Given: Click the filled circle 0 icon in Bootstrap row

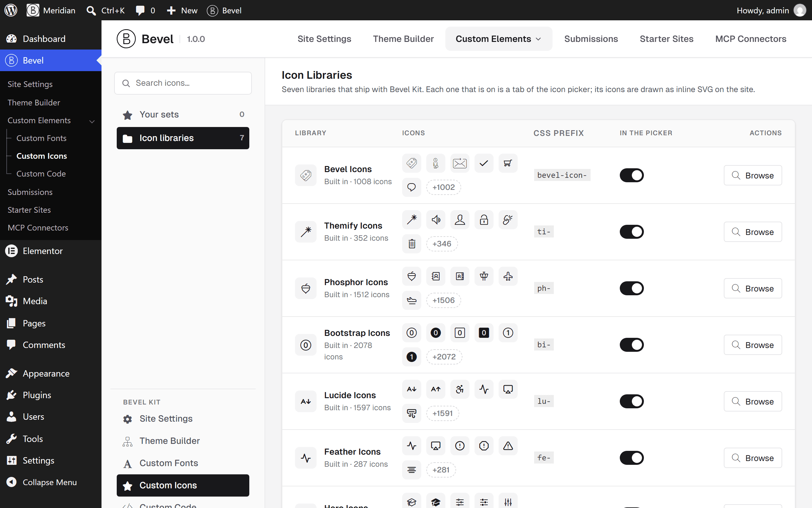Looking at the screenshot, I should [436, 333].
